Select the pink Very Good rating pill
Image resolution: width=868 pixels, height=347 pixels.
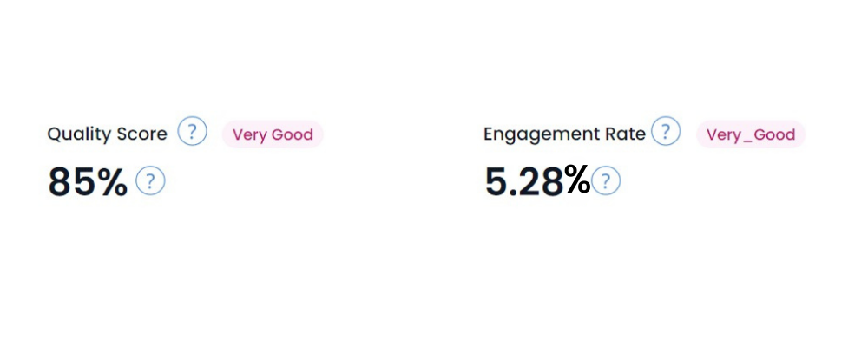273,134
